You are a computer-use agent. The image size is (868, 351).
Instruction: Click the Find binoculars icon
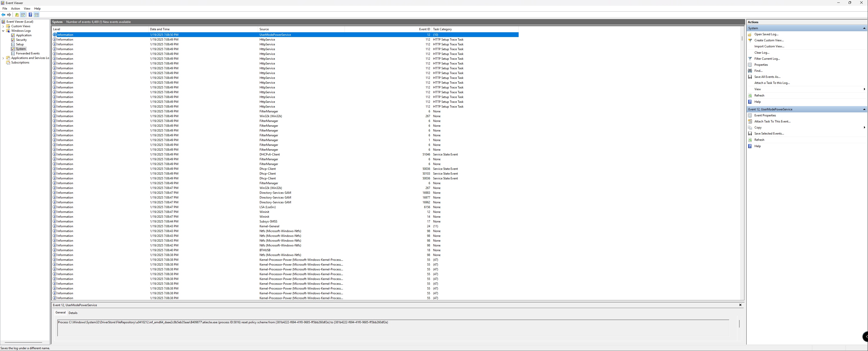pos(750,71)
